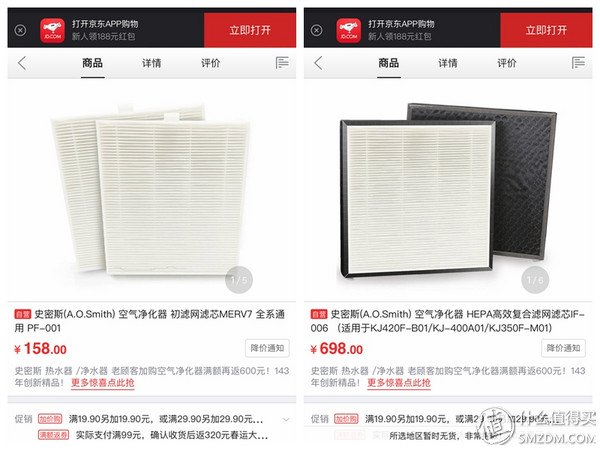Tap 降价通知 for ¥698 HEPA filter
Viewport: 600px width, 450px height.
click(563, 348)
